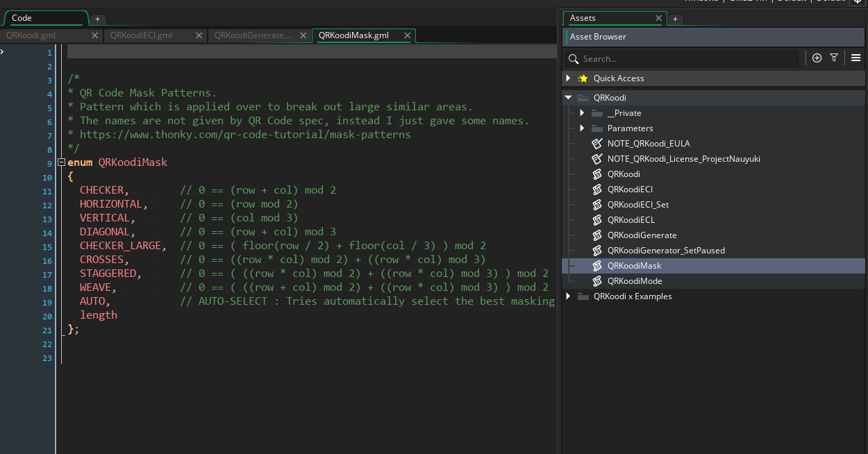Close the QRKoodi.gml tab

95,35
